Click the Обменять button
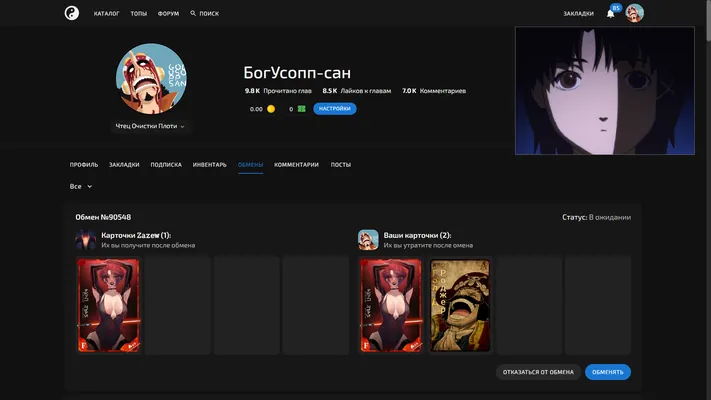 [x=608, y=372]
